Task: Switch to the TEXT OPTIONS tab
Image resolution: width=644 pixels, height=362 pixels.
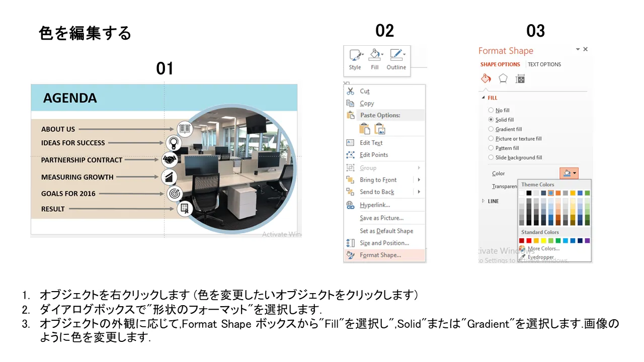Action: (544, 64)
